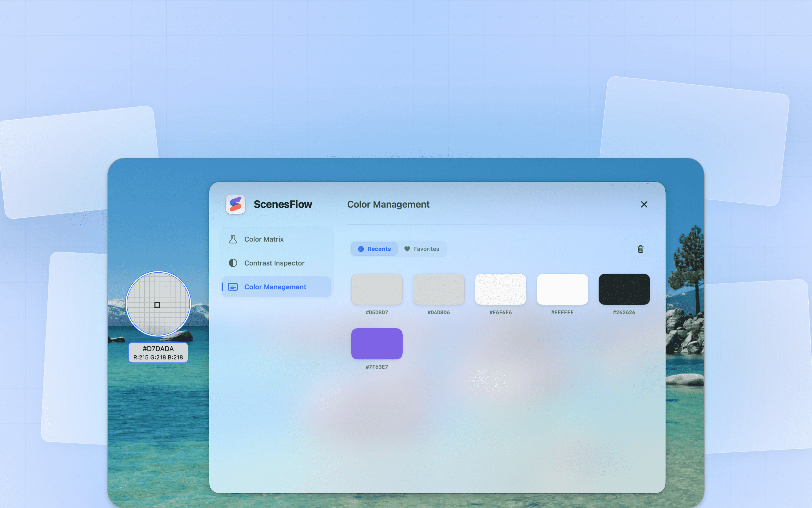The image size is (812, 508).
Task: Click the Color Management list icon
Action: [233, 287]
